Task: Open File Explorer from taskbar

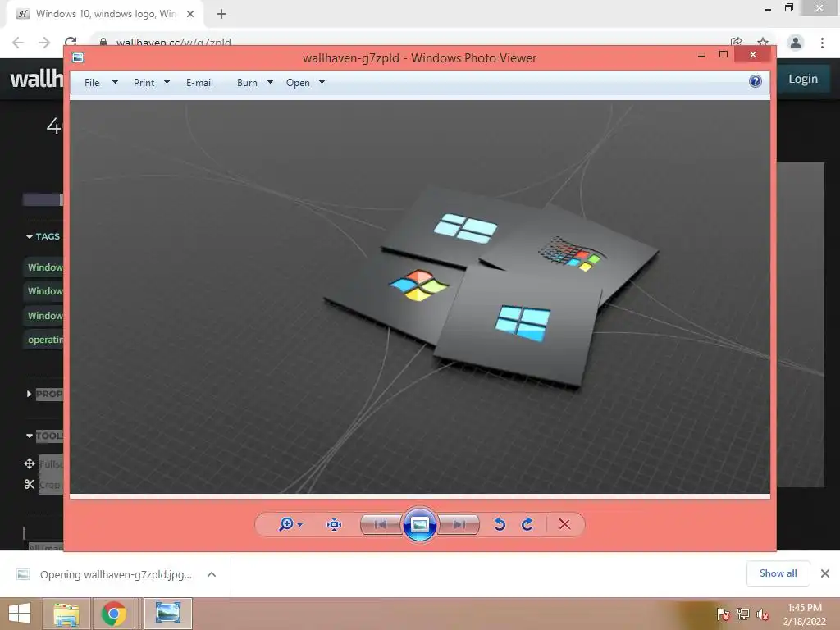Action: pyautogui.click(x=66, y=614)
